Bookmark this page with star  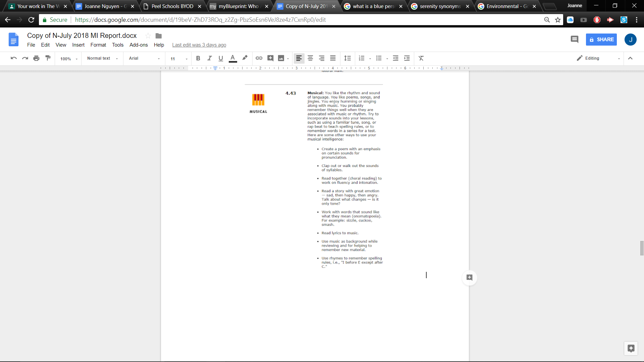tap(558, 20)
